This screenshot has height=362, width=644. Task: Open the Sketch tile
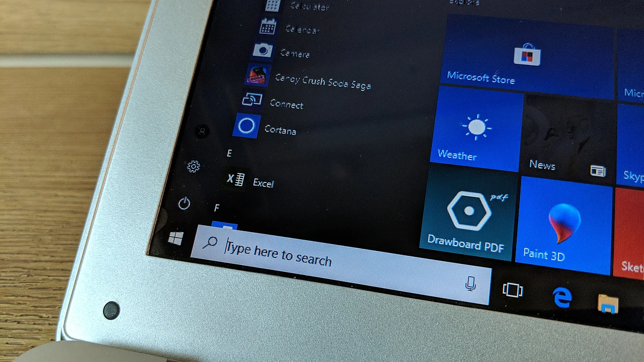628,233
